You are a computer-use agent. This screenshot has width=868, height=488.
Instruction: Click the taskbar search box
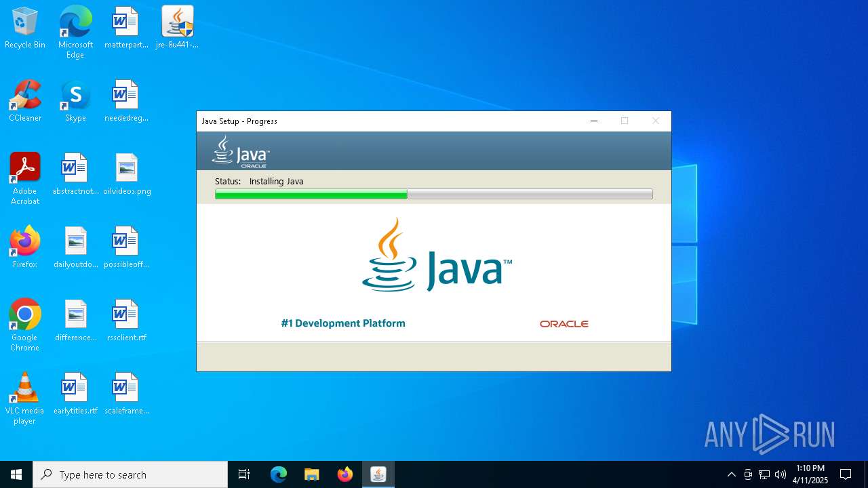(x=130, y=474)
